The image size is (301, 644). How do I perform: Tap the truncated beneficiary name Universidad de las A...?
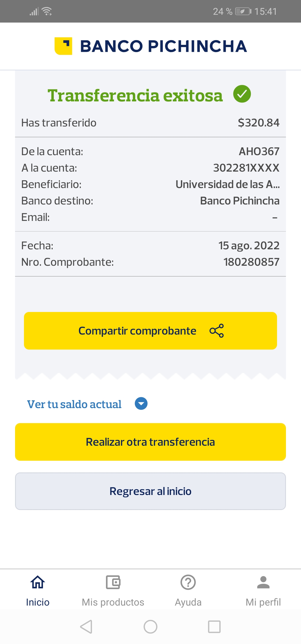pos(227,184)
